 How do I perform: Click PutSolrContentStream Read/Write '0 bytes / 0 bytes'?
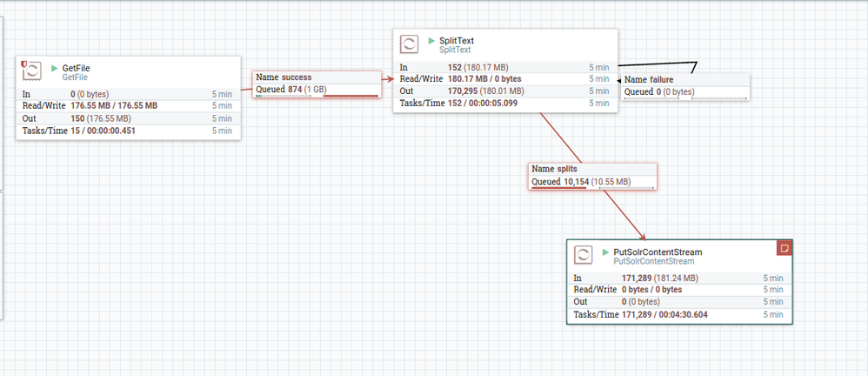click(652, 290)
